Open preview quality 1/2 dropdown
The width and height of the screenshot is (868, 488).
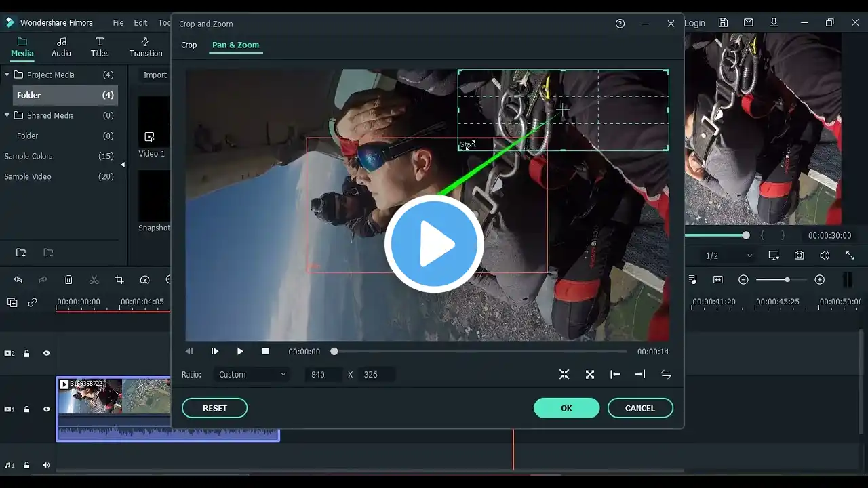click(x=729, y=256)
